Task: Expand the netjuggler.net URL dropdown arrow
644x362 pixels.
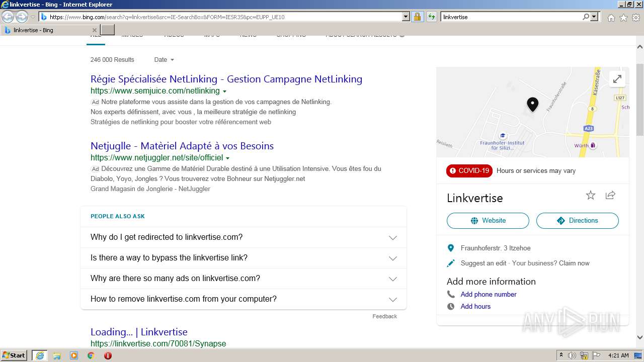Action: (x=227, y=158)
